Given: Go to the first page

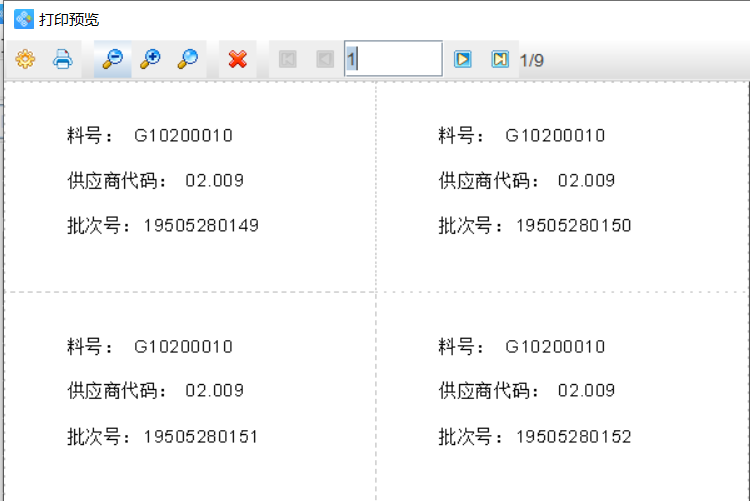Looking at the screenshot, I should point(288,59).
